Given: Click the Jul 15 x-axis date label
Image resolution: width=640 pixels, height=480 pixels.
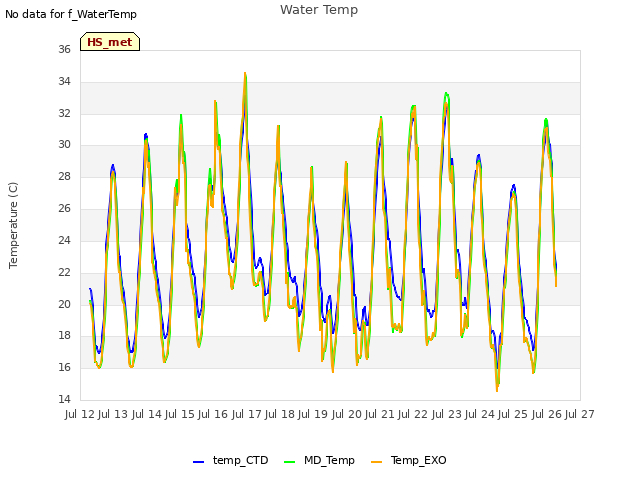Looking at the screenshot, I should point(180,414).
